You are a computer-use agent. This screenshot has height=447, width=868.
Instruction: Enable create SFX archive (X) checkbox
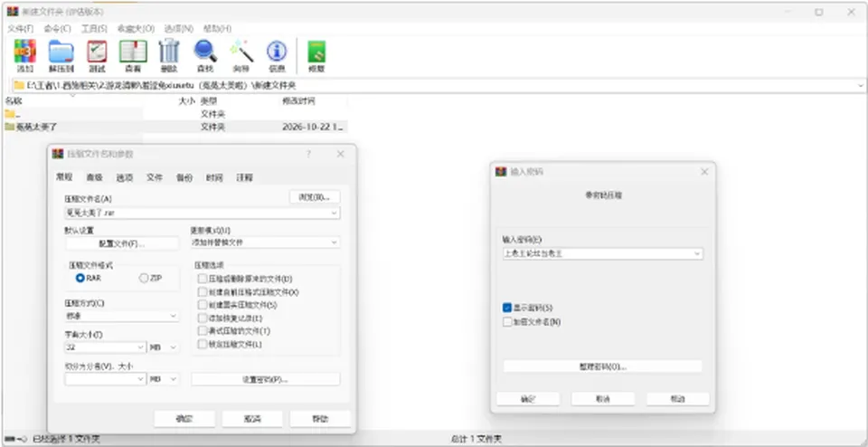tap(202, 291)
